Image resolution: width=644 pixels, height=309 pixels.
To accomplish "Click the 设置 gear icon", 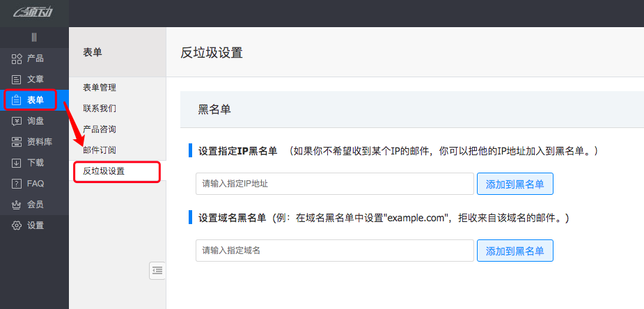I will click(17, 225).
